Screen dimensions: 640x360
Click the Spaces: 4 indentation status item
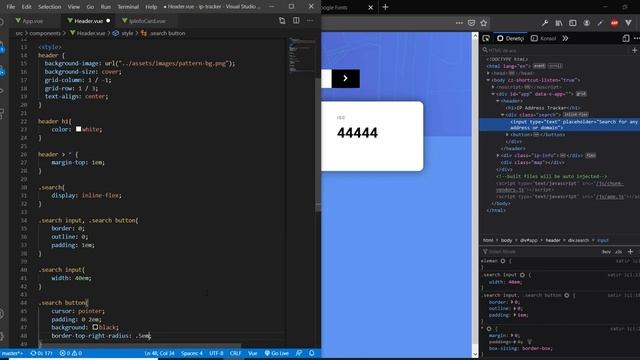(192, 353)
